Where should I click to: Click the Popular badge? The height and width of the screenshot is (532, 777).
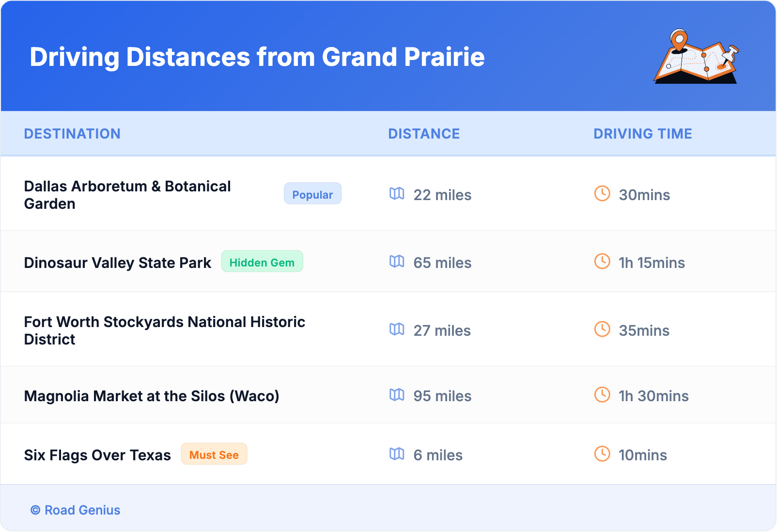[312, 194]
